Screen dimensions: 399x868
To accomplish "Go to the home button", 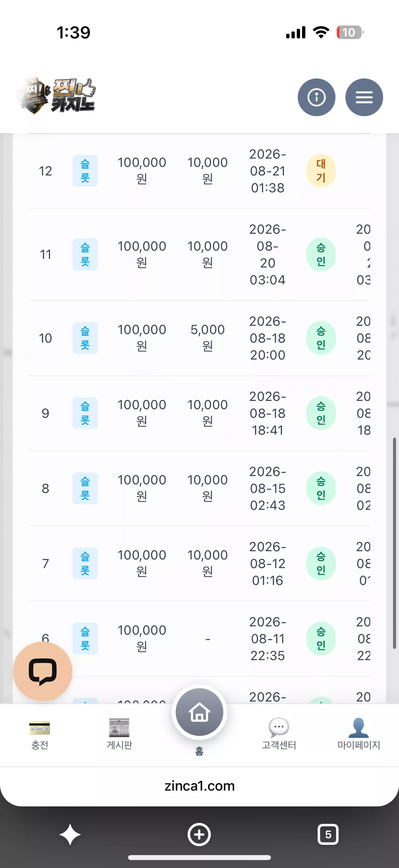I will (x=199, y=712).
